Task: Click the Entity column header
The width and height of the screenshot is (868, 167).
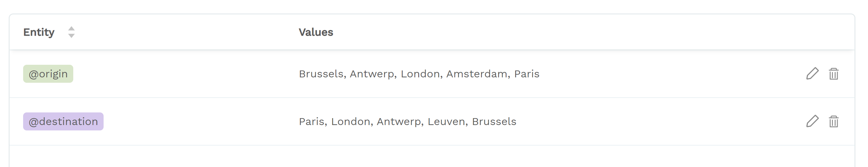Action: pyautogui.click(x=39, y=32)
